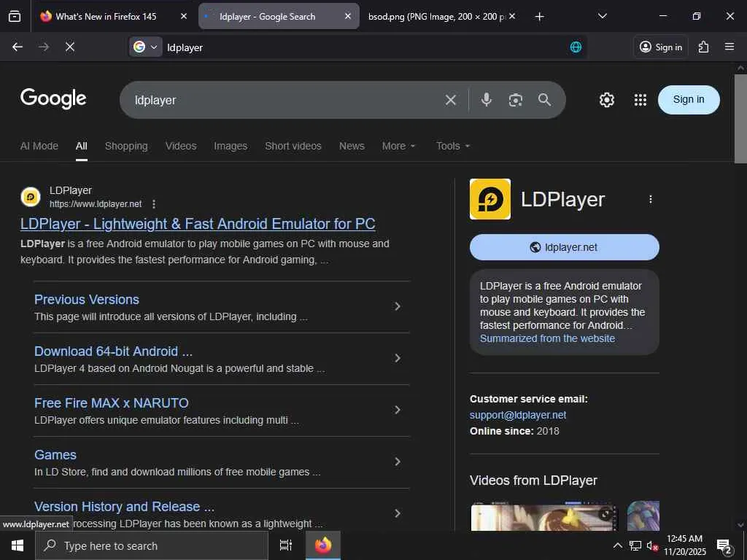
Task: Go back with the back arrow
Action: click(18, 47)
